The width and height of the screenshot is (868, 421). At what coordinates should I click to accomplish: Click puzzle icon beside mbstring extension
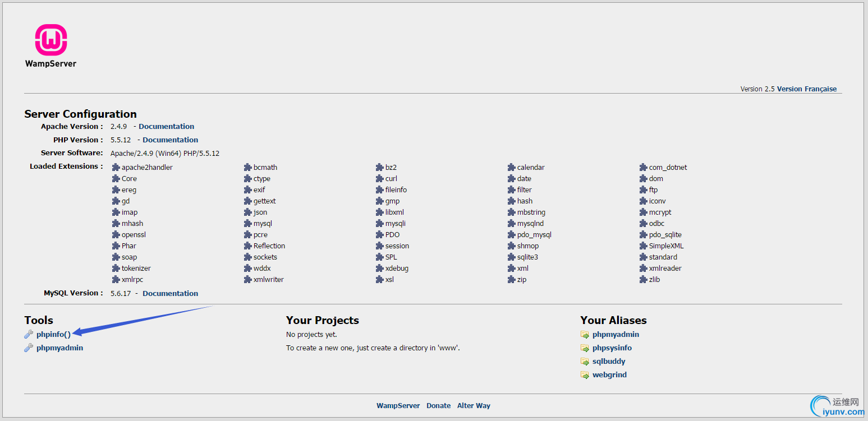pos(512,212)
